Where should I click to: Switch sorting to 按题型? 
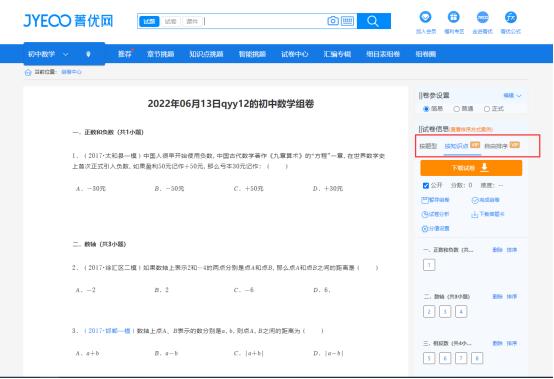pos(428,146)
